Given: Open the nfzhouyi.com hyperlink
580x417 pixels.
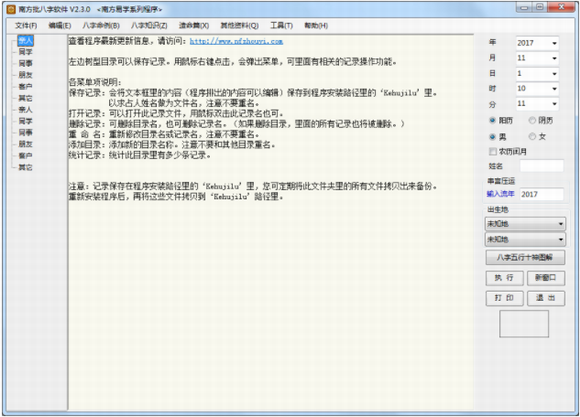Looking at the screenshot, I should pyautogui.click(x=236, y=41).
